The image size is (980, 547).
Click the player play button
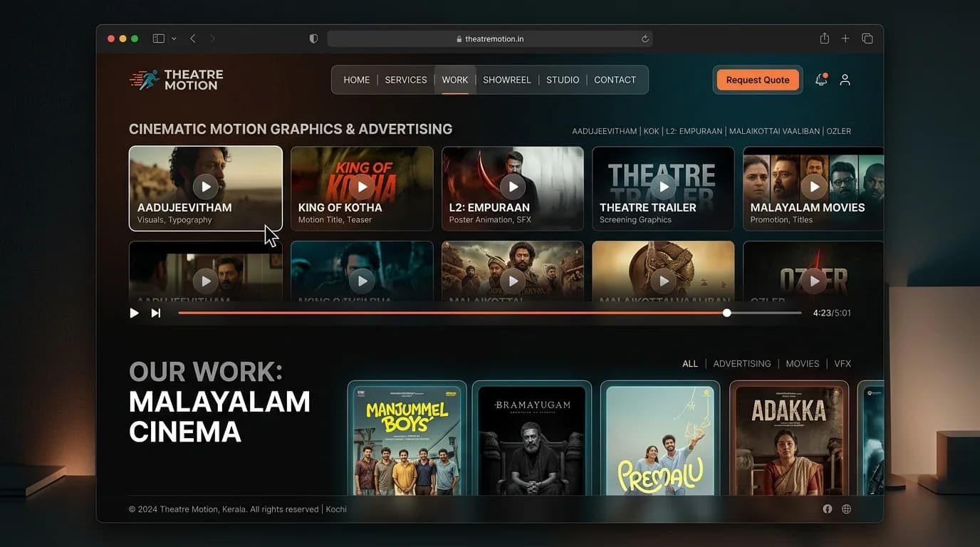(134, 313)
